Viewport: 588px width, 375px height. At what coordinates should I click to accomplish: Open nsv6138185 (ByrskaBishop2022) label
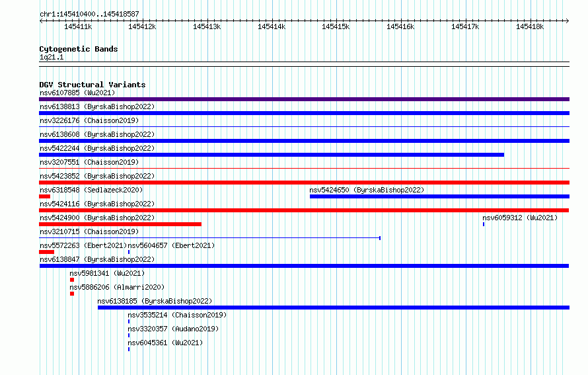click(x=155, y=301)
